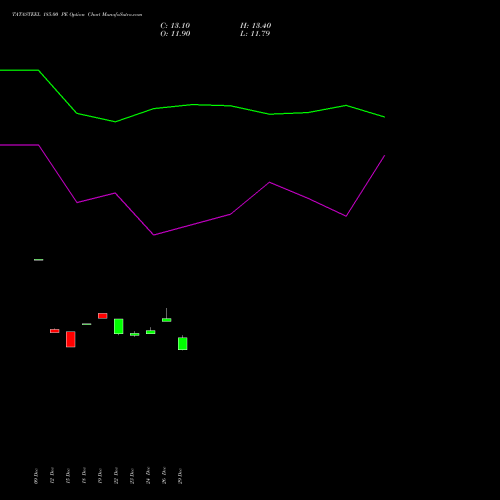Click the last green candle above 29 Dec
Image resolution: width=500 pixels, height=500 pixels.
(x=183, y=343)
